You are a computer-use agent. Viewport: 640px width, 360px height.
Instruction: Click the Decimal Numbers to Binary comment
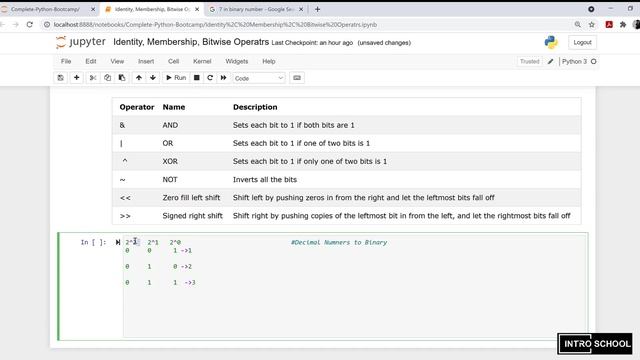click(339, 242)
